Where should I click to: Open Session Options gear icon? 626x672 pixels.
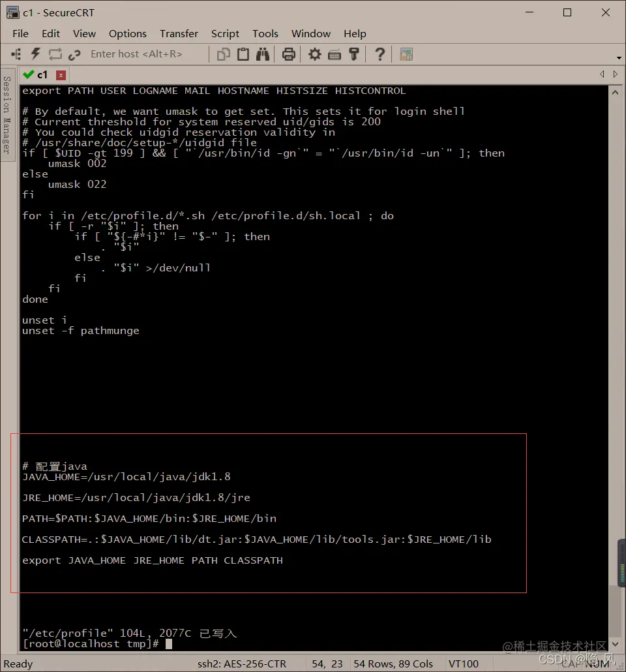315,54
